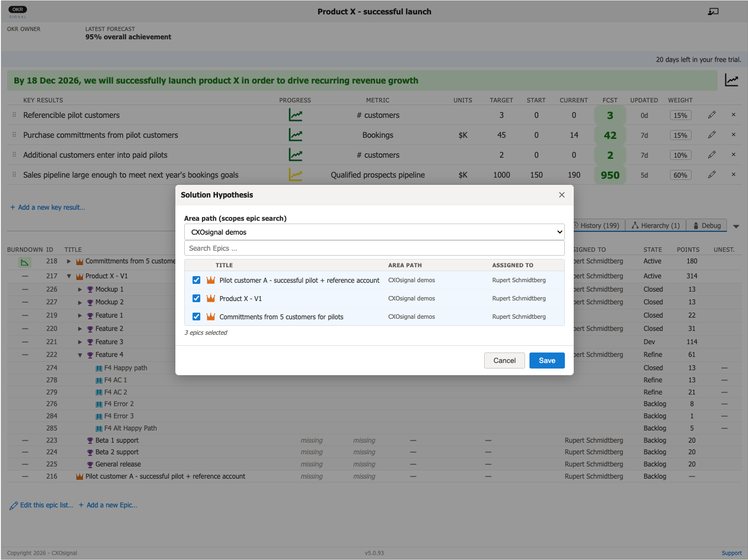Open progress chart for Referencible pilot customers
Viewport: 748px width, 560px height.
295,115
